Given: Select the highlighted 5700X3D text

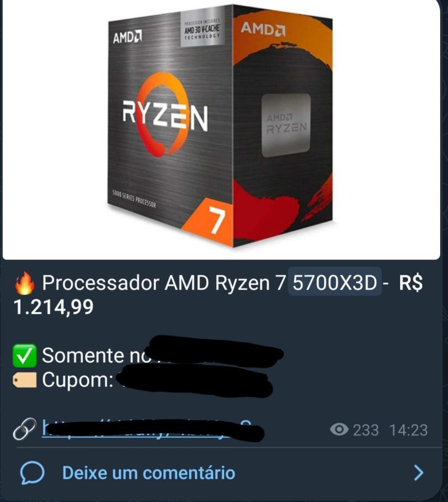Looking at the screenshot, I should click(335, 283).
